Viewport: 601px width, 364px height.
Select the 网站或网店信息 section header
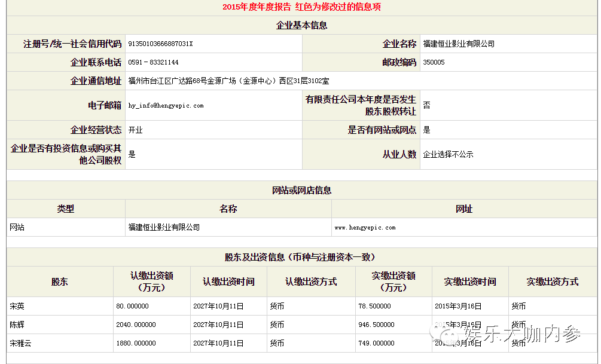coord(301,191)
